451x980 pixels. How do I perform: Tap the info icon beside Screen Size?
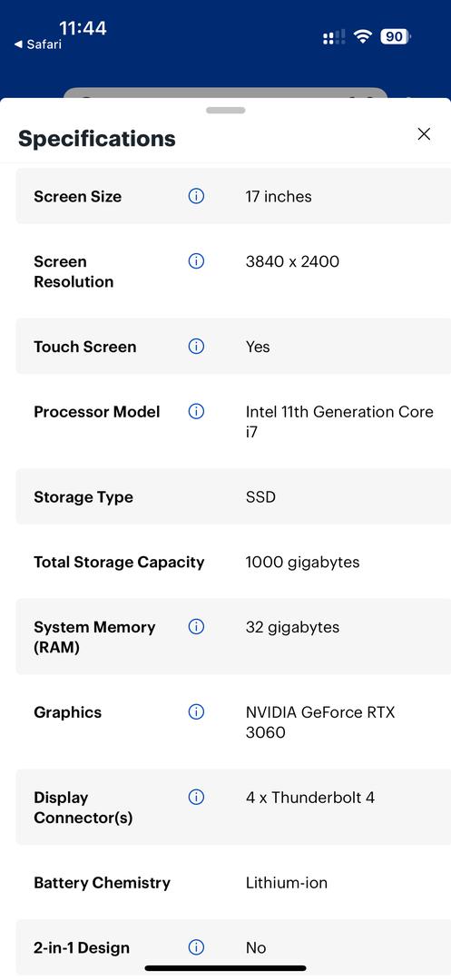tap(196, 196)
